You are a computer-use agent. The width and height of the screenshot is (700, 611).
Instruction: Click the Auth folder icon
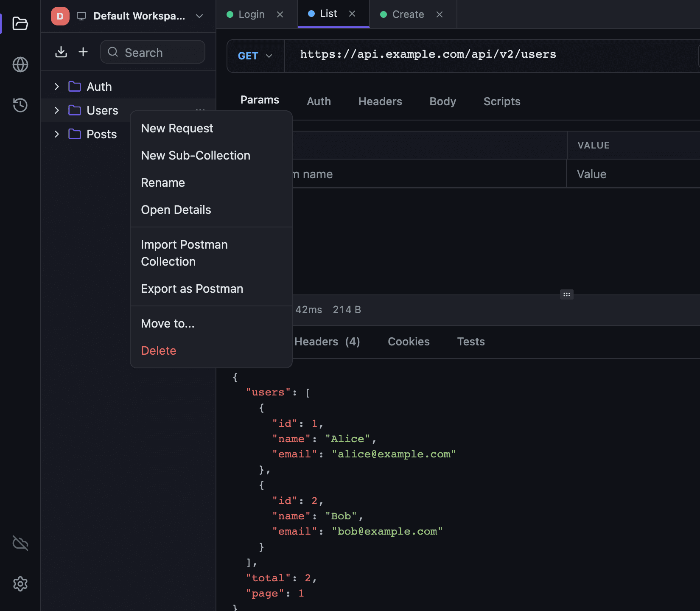point(75,87)
